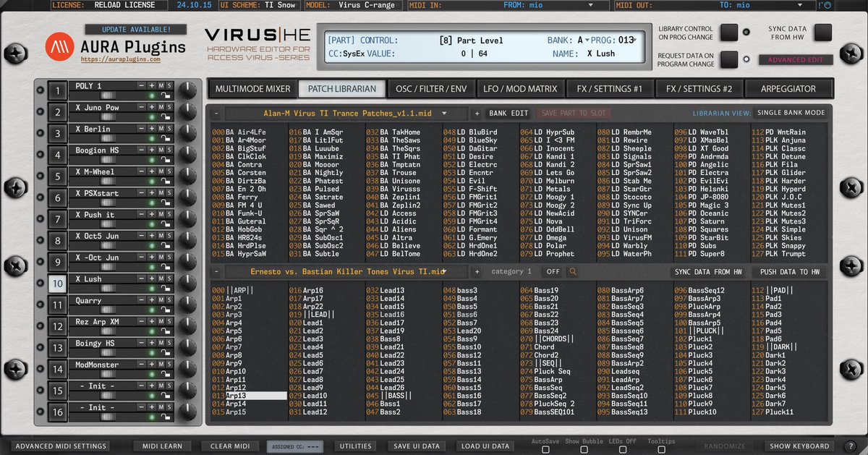Click the AURA Plugins logo
The width and height of the screenshot is (868, 455).
click(x=59, y=48)
